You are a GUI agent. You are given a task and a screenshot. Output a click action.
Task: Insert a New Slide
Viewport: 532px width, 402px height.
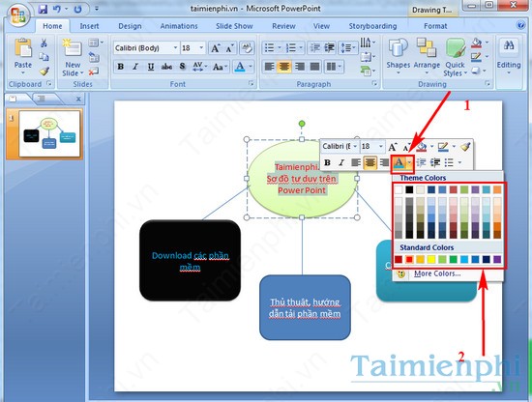tap(73, 58)
